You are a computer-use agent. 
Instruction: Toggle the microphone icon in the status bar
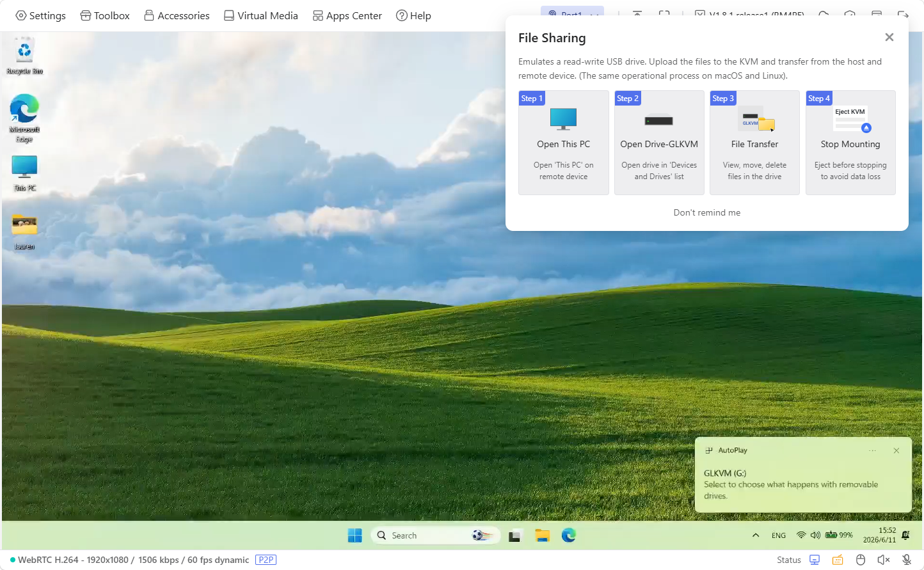click(907, 560)
